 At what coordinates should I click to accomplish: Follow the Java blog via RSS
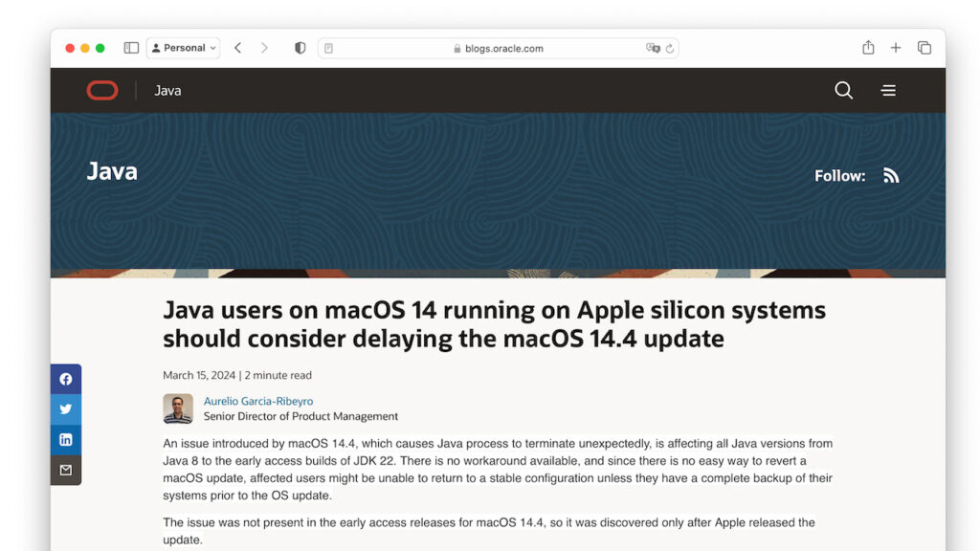click(x=891, y=175)
